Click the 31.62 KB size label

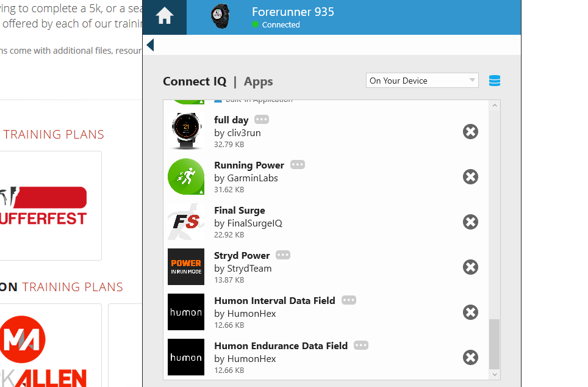coord(229,190)
